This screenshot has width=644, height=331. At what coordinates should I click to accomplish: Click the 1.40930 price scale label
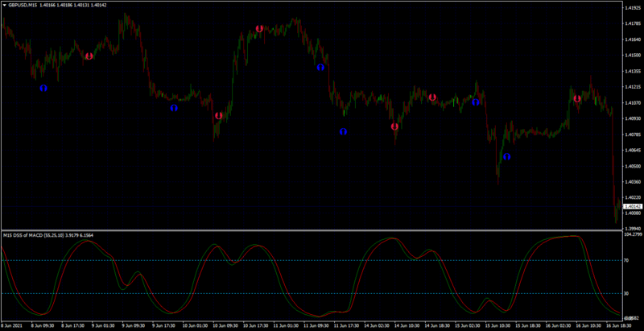pyautogui.click(x=633, y=118)
